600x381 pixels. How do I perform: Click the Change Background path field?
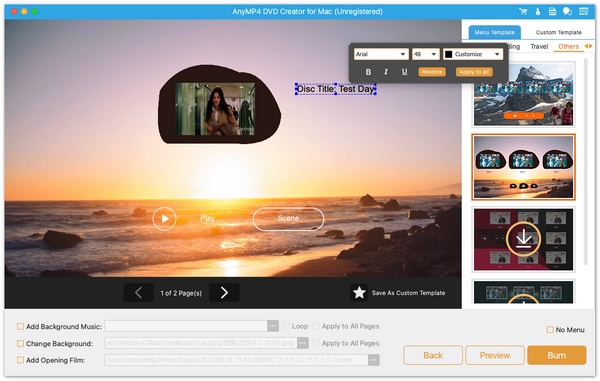[x=201, y=343]
